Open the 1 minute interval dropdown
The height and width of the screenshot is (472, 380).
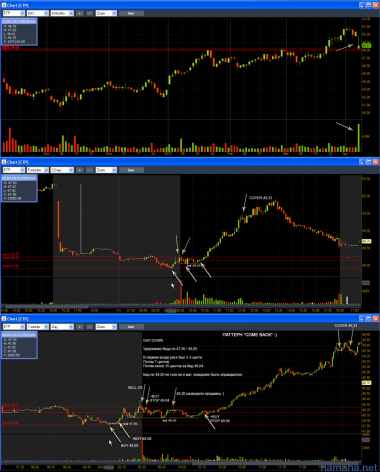coord(38,327)
